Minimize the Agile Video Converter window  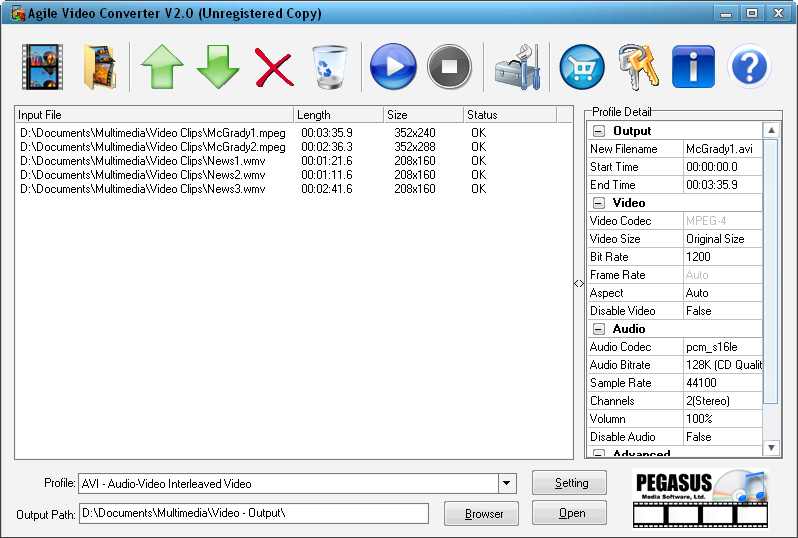click(726, 13)
